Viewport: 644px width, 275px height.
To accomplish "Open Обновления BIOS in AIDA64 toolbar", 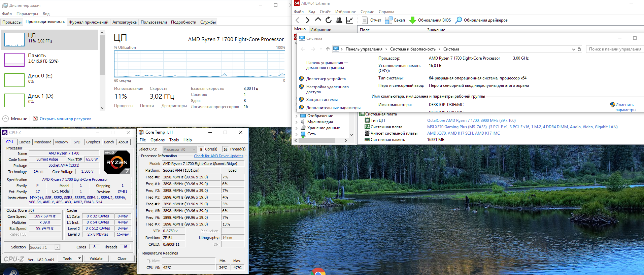I will 430,20.
